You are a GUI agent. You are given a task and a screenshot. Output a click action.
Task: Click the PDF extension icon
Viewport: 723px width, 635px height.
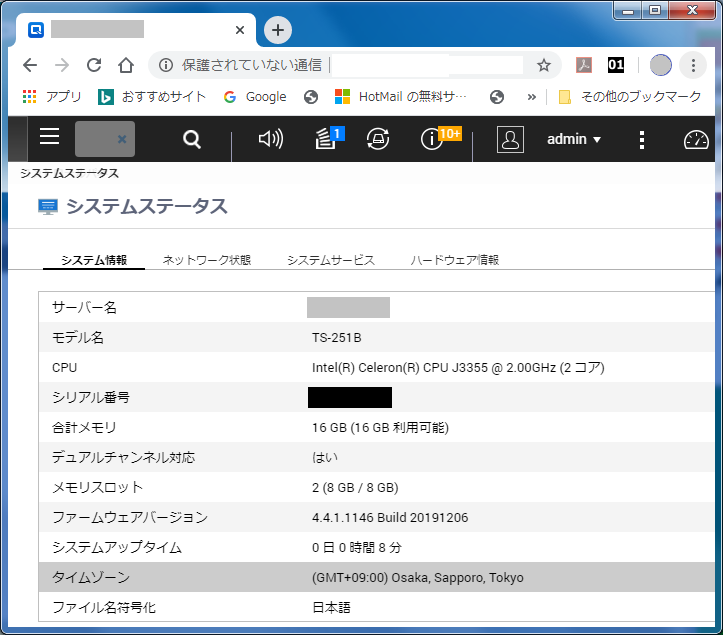pyautogui.click(x=584, y=65)
